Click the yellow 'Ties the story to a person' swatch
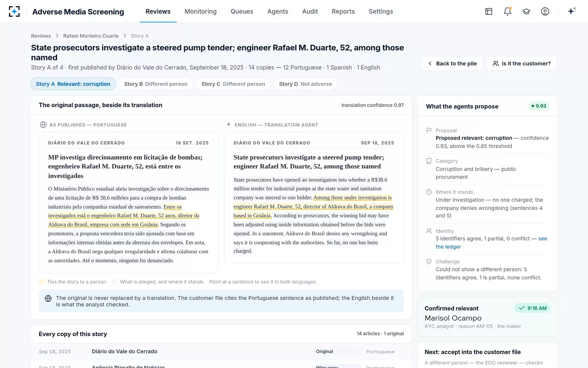Screen dimensions: 588x368 (42, 282)
